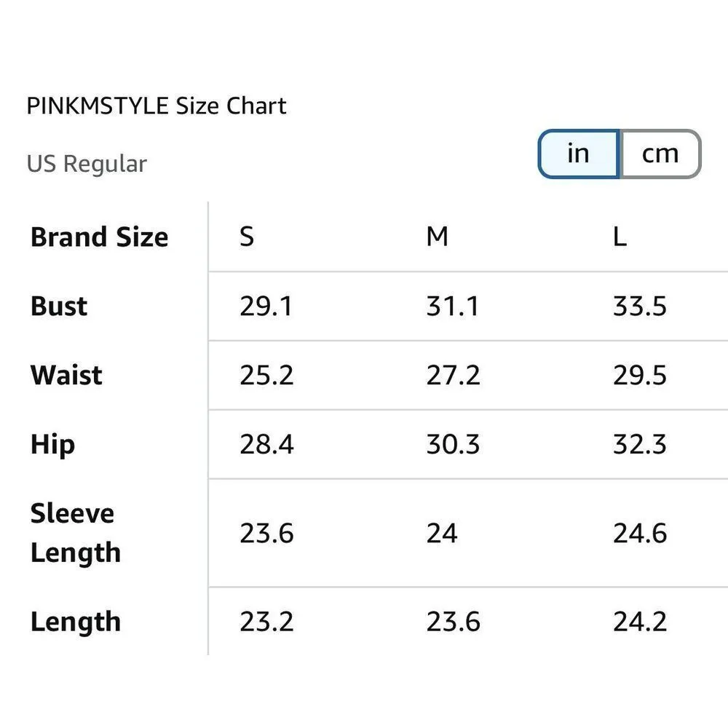The height and width of the screenshot is (728, 728).
Task: Switch size units to centimeters
Action: pos(660,154)
